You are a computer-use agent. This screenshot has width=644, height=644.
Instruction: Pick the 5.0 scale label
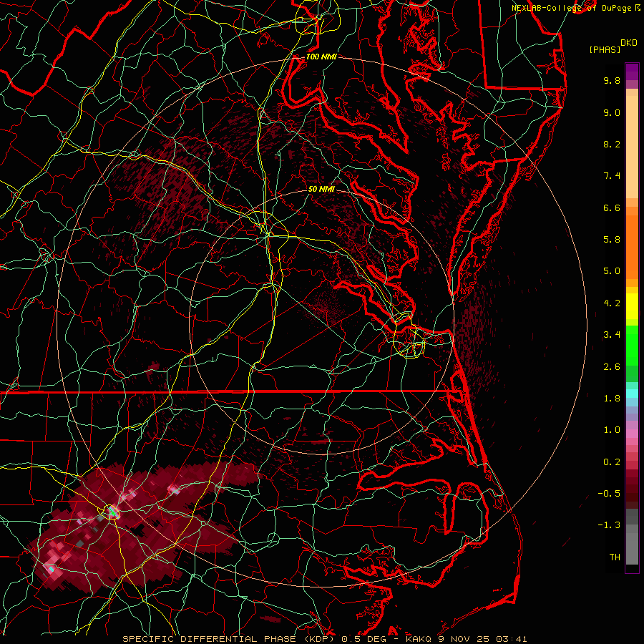point(612,271)
